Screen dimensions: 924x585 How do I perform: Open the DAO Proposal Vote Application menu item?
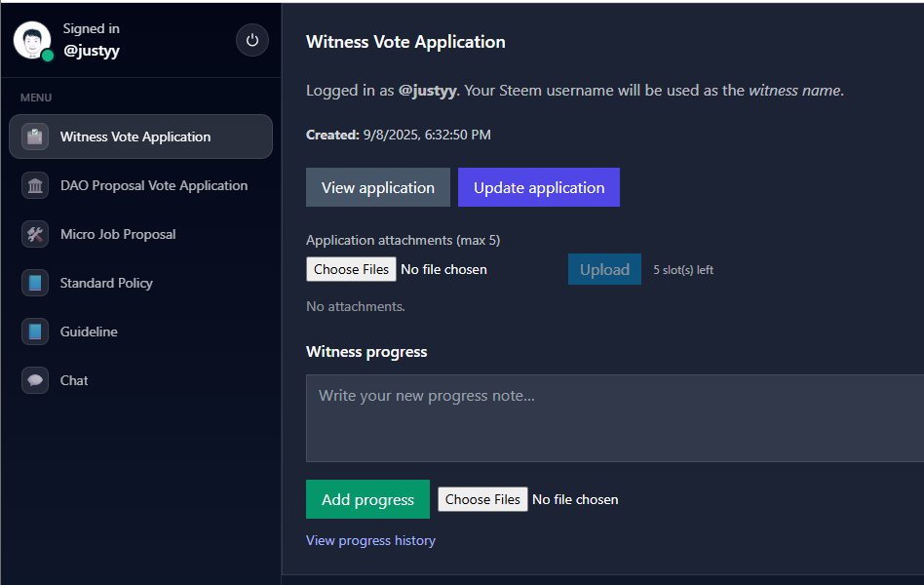click(140, 186)
